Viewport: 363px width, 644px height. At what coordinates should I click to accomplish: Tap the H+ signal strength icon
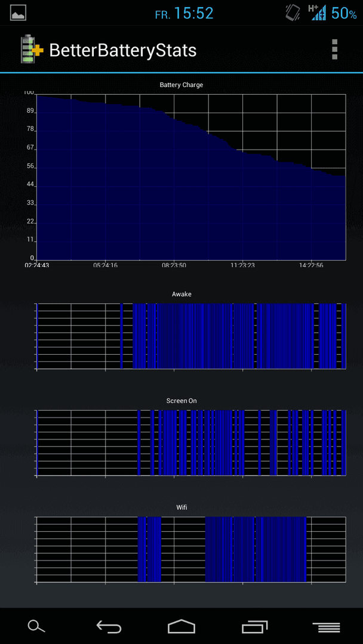point(316,13)
